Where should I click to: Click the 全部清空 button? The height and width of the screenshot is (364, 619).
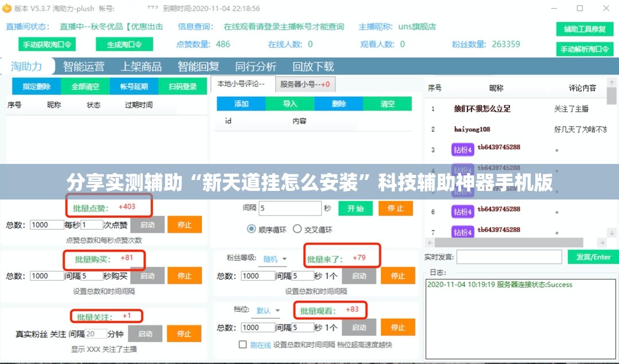(x=85, y=87)
